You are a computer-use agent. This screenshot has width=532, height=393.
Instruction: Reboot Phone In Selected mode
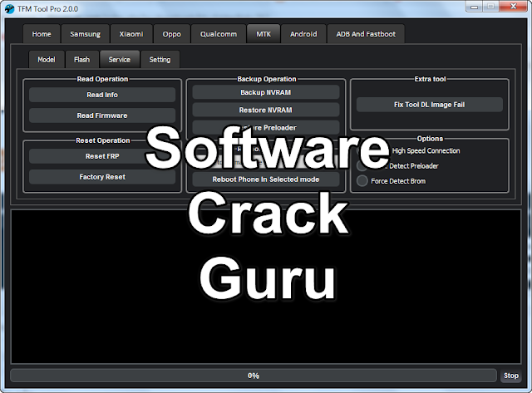(x=266, y=179)
